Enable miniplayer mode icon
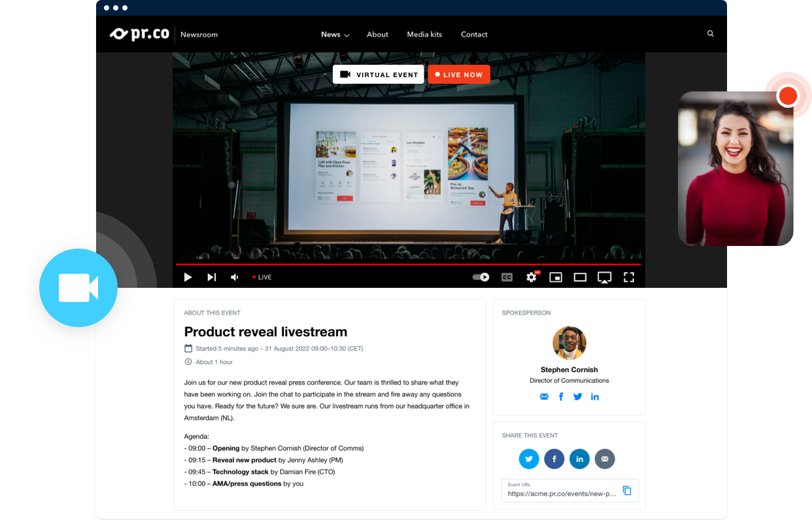 click(556, 277)
